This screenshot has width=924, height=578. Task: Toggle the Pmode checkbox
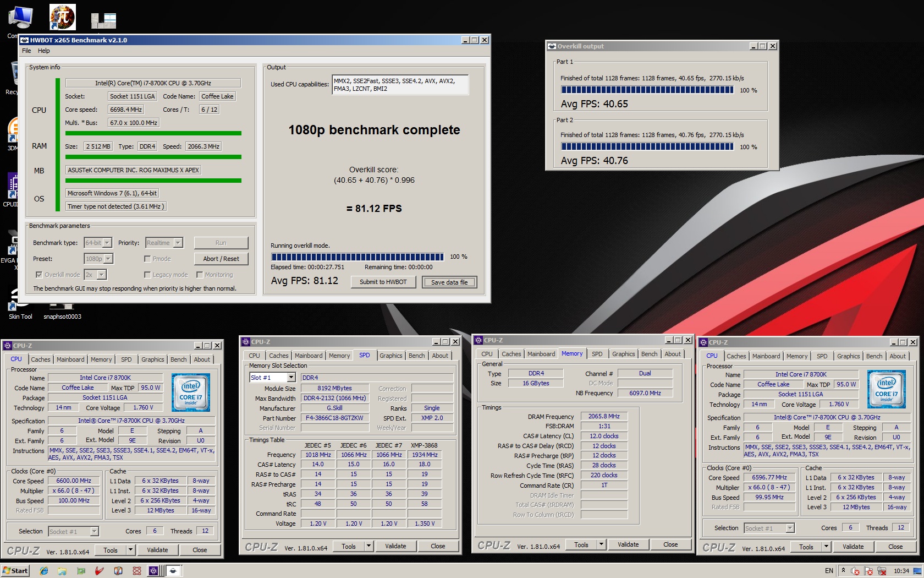pos(147,259)
